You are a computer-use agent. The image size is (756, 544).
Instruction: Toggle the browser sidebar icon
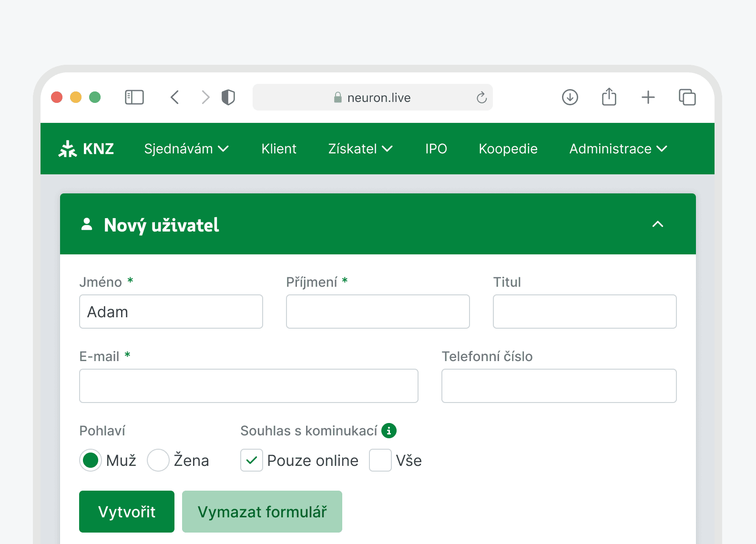[x=134, y=97]
